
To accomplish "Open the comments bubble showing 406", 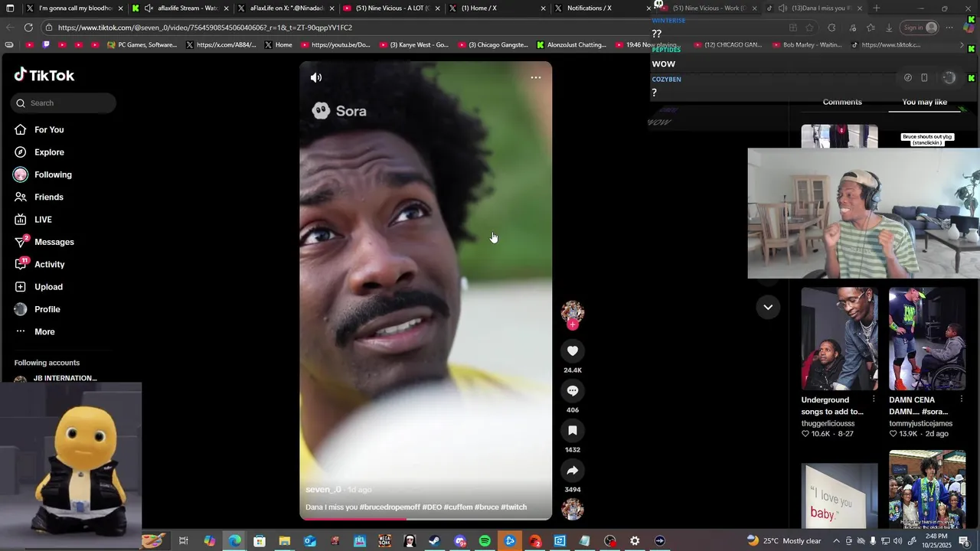I will [x=573, y=390].
